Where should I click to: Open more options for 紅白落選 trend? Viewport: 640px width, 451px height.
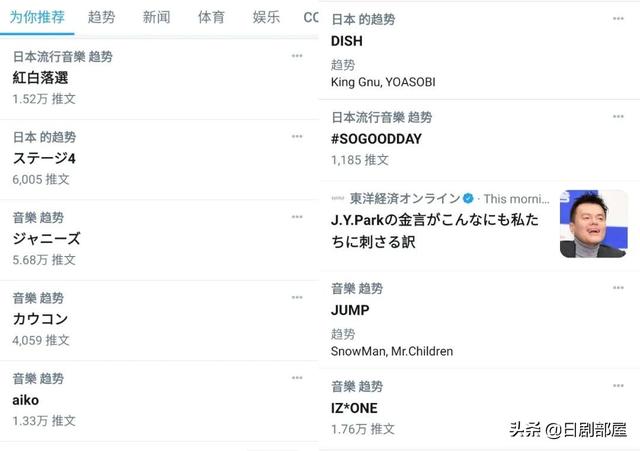(x=297, y=56)
